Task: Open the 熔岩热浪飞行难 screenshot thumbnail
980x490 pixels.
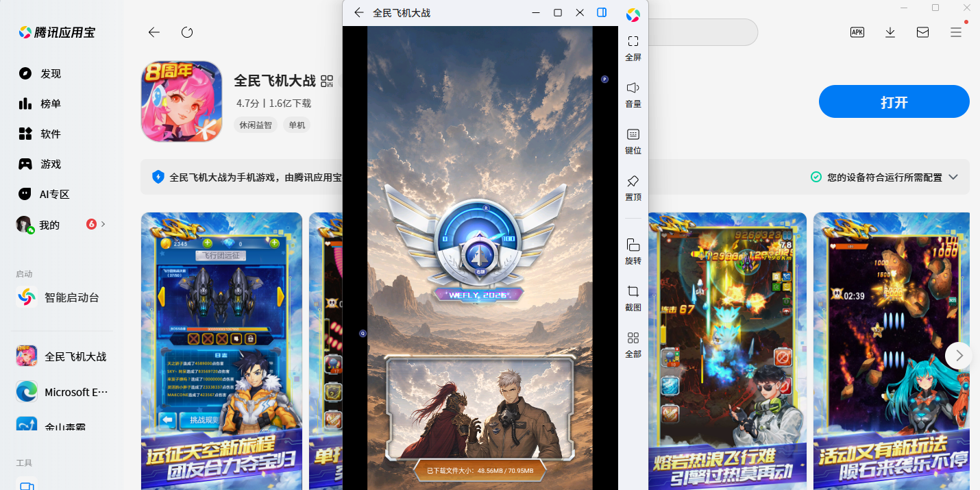Action: pyautogui.click(x=727, y=351)
